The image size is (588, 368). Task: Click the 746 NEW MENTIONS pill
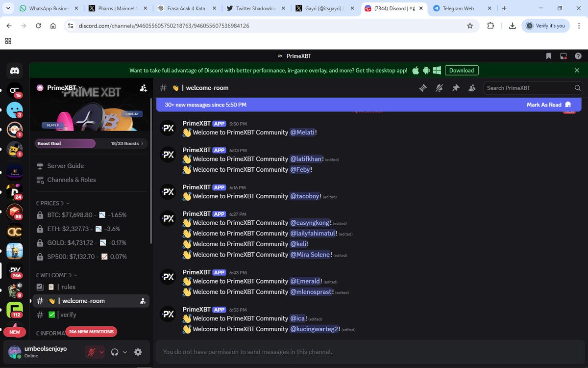[91, 332]
